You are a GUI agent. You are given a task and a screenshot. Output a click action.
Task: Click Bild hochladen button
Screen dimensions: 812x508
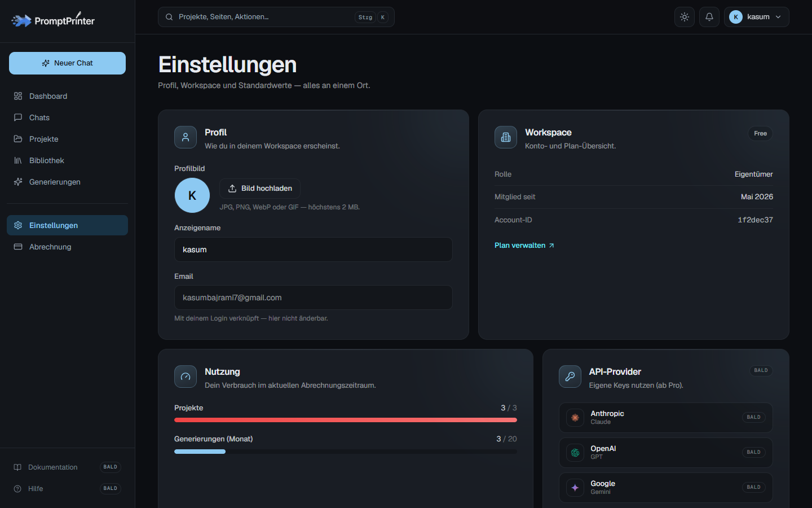[260, 189]
